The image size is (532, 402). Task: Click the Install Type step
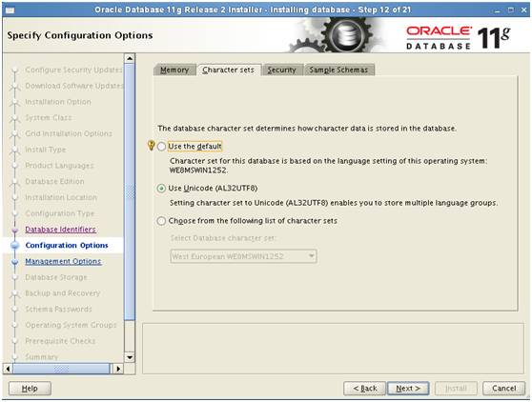click(46, 150)
